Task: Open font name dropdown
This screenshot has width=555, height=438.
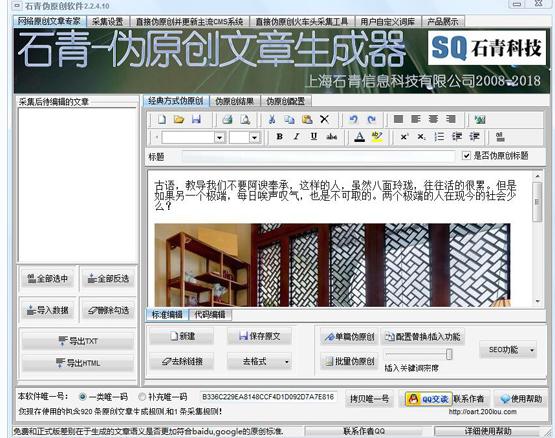Action: (x=219, y=137)
